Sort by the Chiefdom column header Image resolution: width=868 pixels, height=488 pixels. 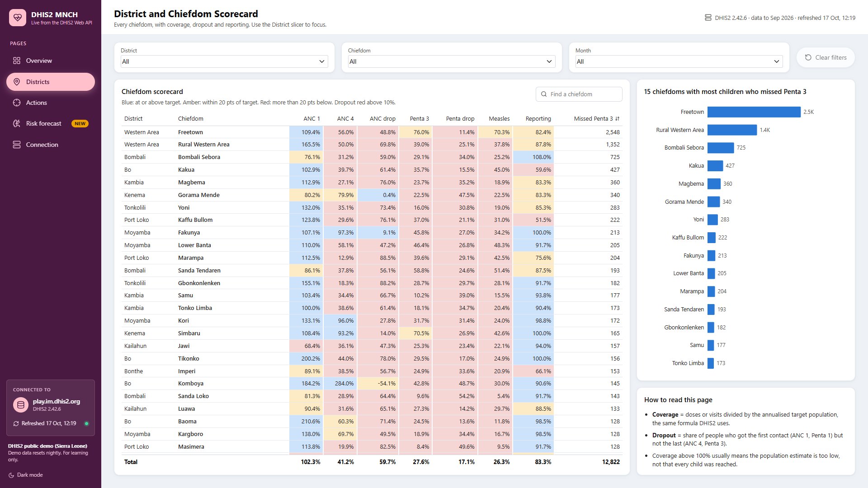pyautogui.click(x=190, y=119)
